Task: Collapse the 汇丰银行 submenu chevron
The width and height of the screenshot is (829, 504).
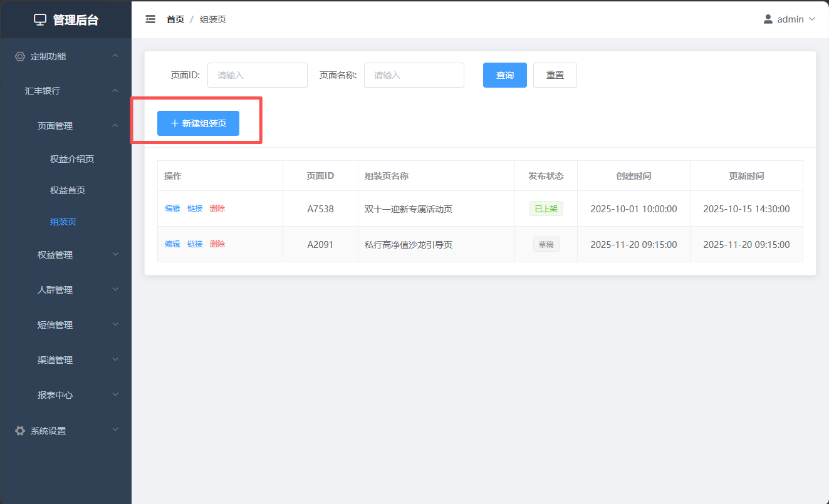Action: [x=115, y=91]
